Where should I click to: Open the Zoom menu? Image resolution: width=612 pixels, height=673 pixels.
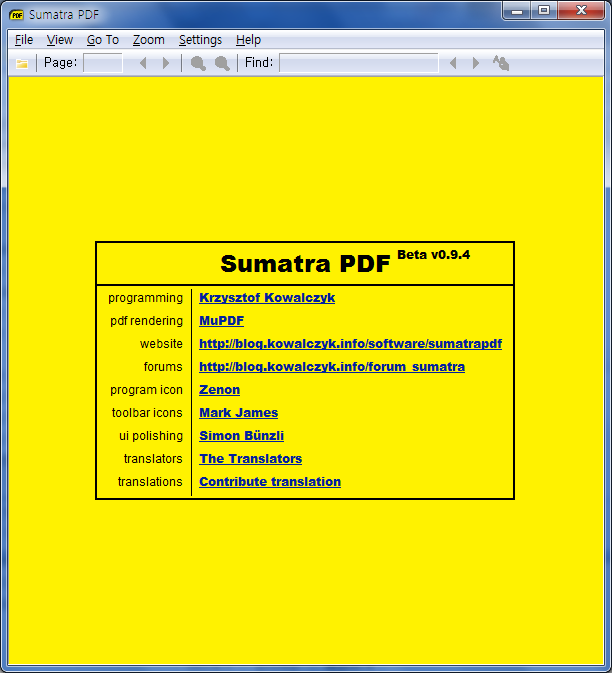pyautogui.click(x=148, y=40)
